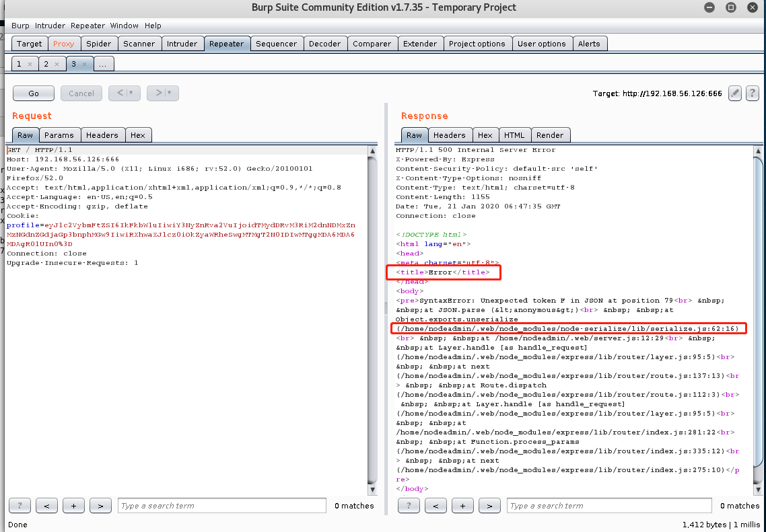Open the Window menu

124,26
